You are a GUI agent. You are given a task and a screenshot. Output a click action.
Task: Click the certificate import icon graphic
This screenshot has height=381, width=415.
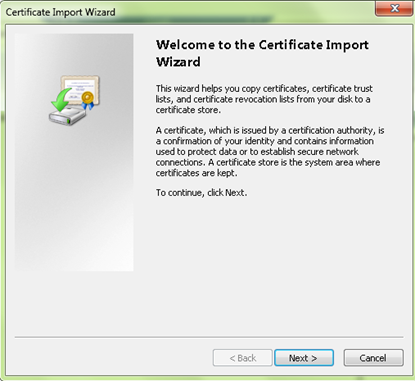74,100
